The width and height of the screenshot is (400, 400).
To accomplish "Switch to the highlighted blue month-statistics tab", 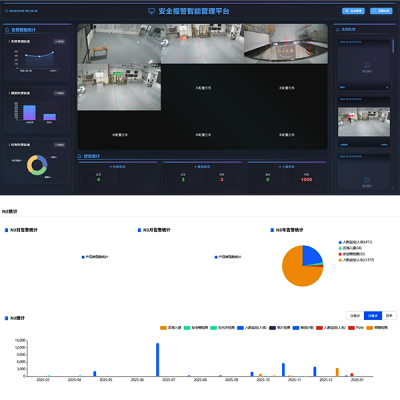I will click(x=373, y=315).
